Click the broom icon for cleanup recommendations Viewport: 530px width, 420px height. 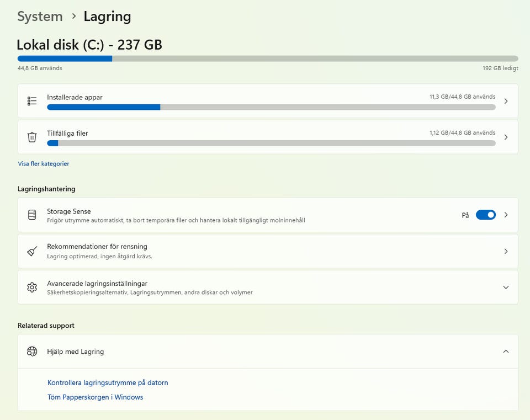coord(32,251)
